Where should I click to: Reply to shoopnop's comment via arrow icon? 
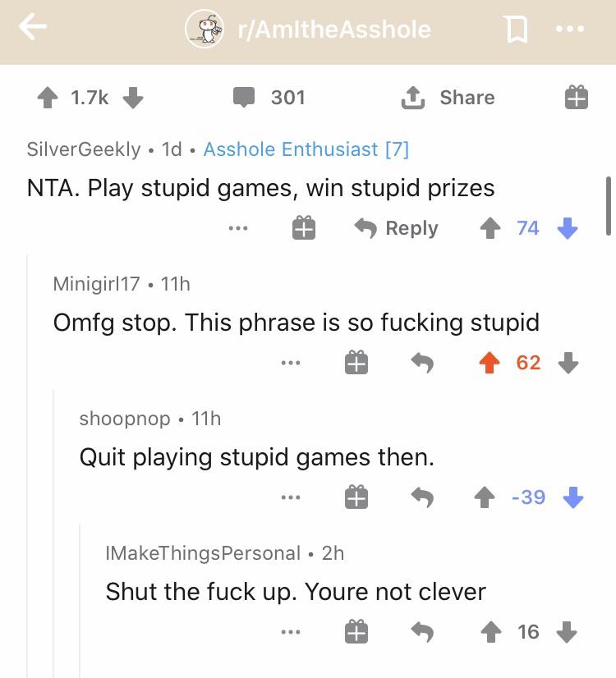tap(423, 497)
